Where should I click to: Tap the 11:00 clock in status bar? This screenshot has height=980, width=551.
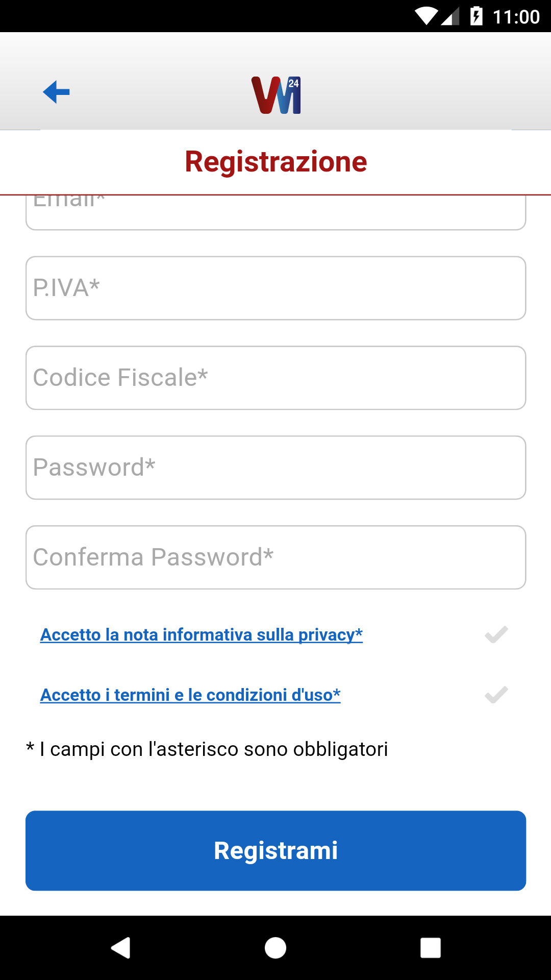tap(516, 17)
